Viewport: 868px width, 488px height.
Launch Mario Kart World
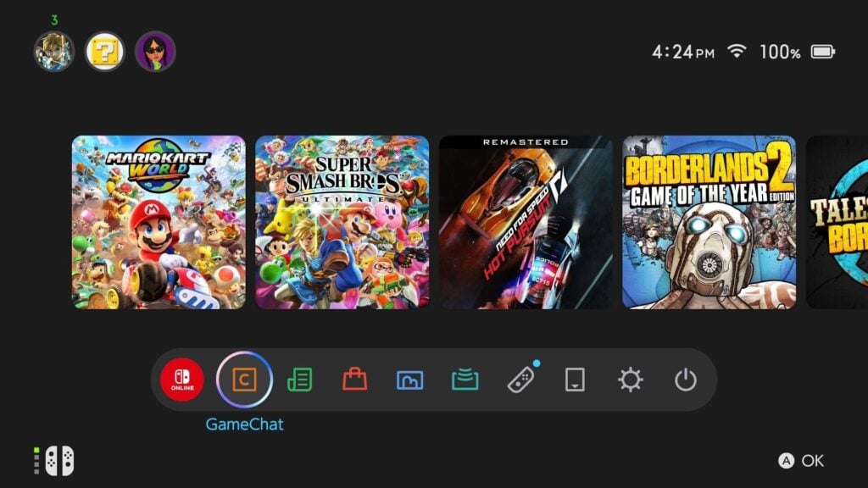tap(159, 222)
